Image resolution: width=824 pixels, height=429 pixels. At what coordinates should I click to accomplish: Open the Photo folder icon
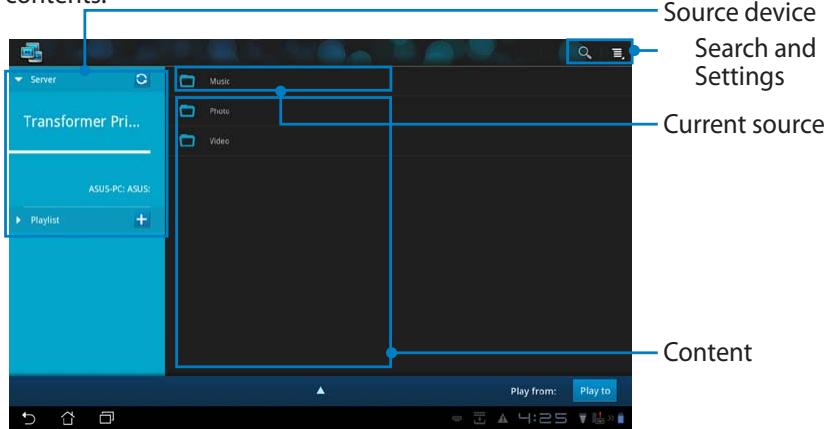[187, 111]
